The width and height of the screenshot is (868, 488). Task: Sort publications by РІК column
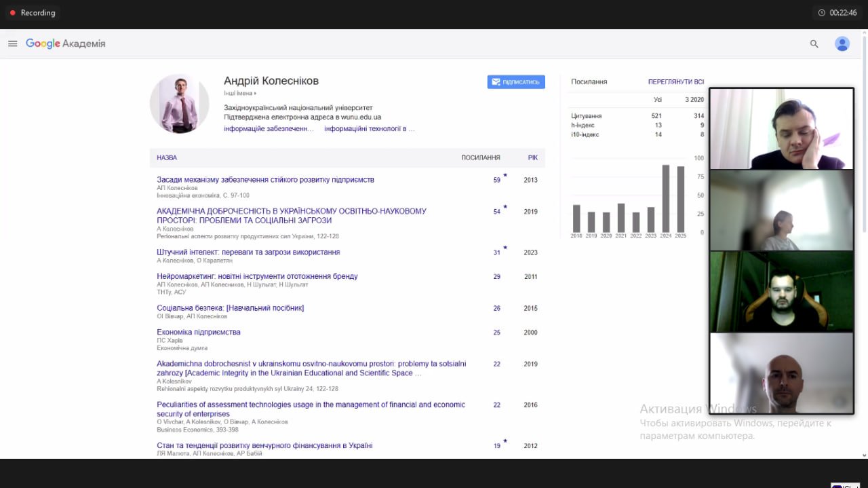[532, 157]
